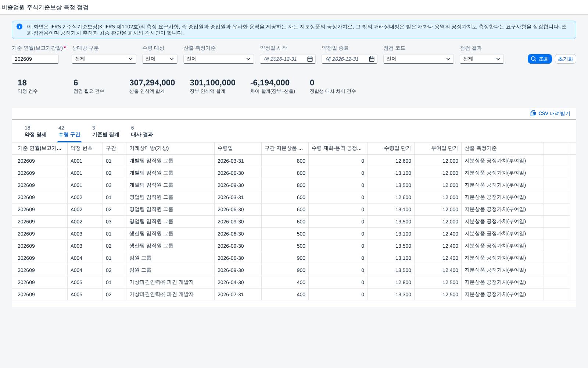The height and width of the screenshot is (368, 588).
Task: Click the CSV 내려받기 export button
Action: click(x=550, y=113)
